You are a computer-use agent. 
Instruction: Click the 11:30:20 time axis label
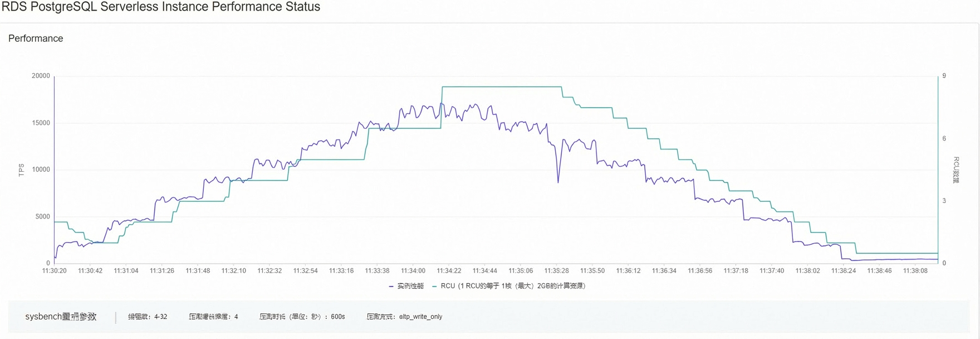[x=54, y=271]
